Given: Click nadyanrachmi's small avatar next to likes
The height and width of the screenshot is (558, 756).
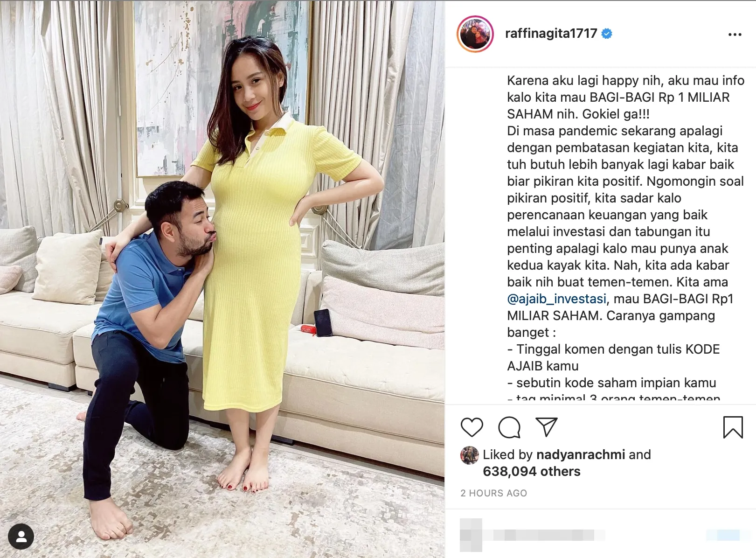Looking at the screenshot, I should pos(470,455).
